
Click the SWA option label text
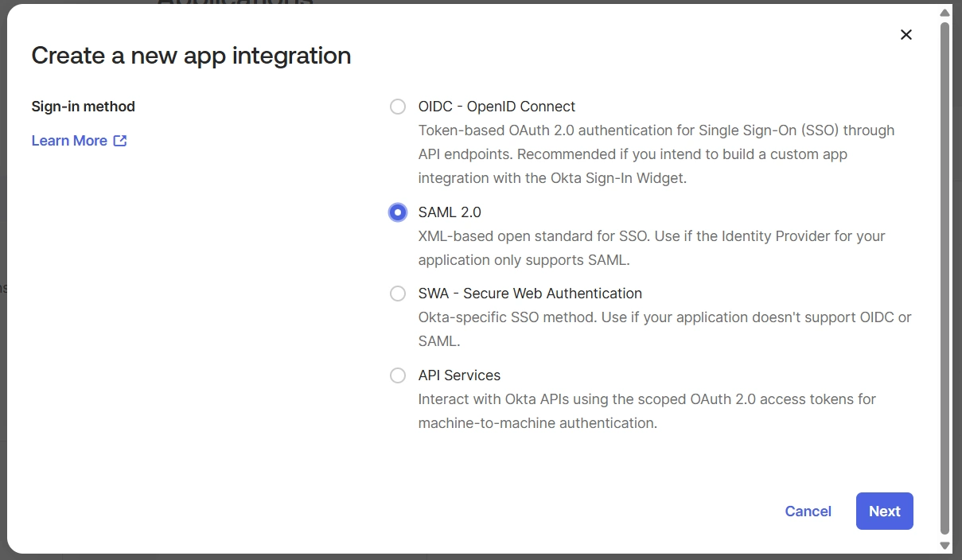(x=530, y=293)
